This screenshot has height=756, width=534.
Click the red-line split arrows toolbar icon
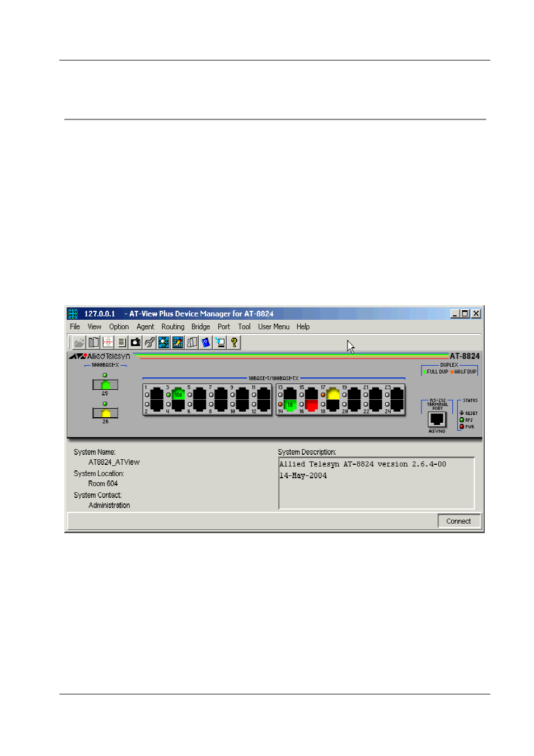pyautogui.click(x=107, y=342)
